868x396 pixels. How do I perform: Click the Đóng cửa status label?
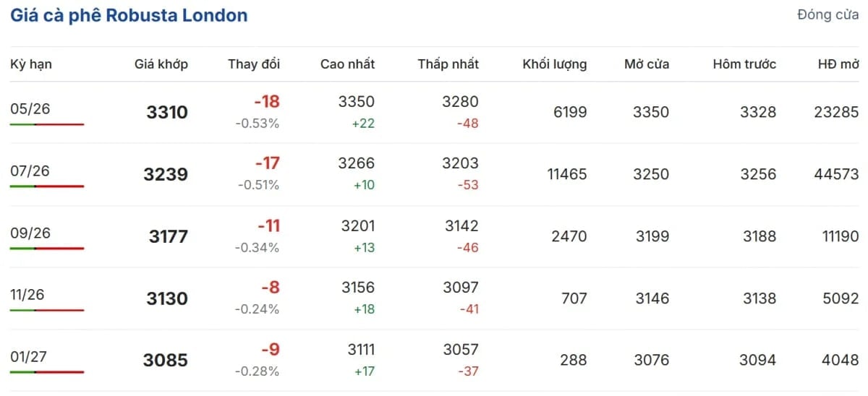[827, 15]
